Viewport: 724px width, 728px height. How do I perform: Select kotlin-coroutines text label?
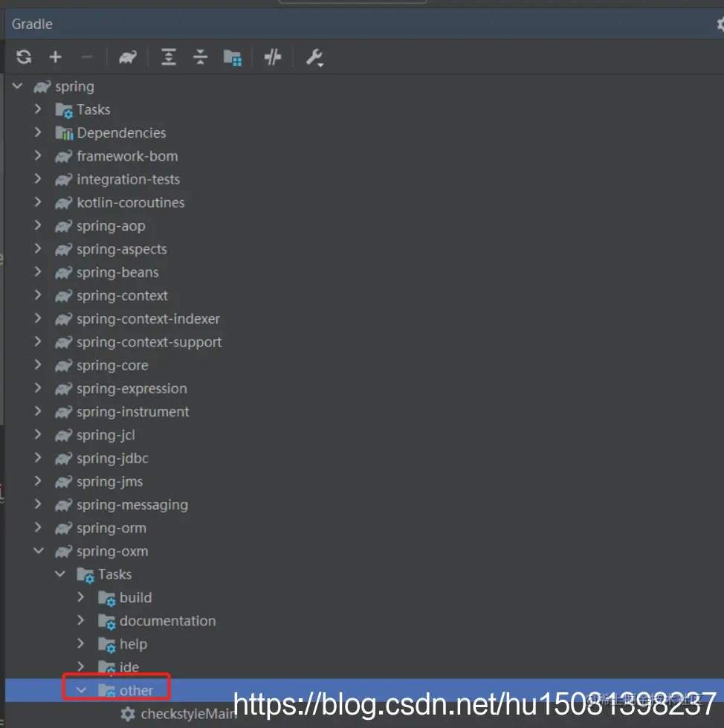(x=131, y=202)
